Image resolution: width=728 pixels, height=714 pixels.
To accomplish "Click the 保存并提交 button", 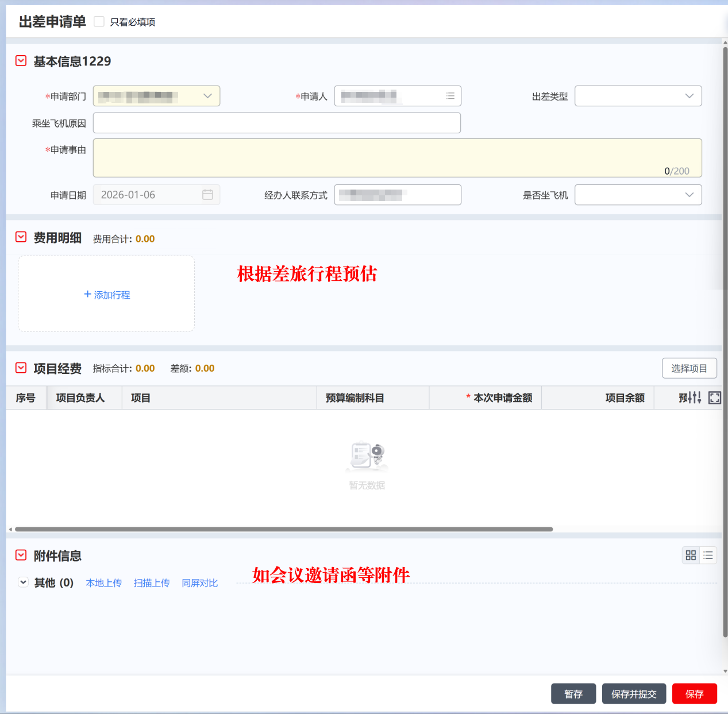I will [633, 694].
